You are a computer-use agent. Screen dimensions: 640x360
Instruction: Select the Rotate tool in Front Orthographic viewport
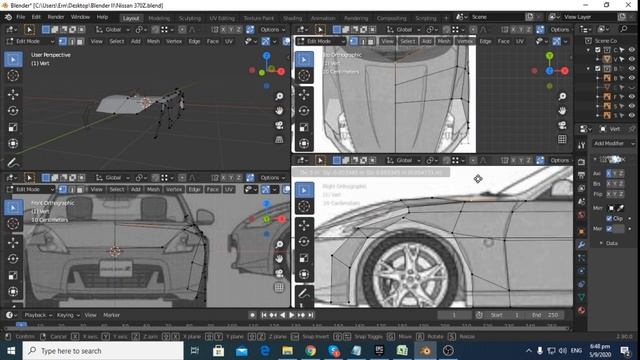coord(13,259)
